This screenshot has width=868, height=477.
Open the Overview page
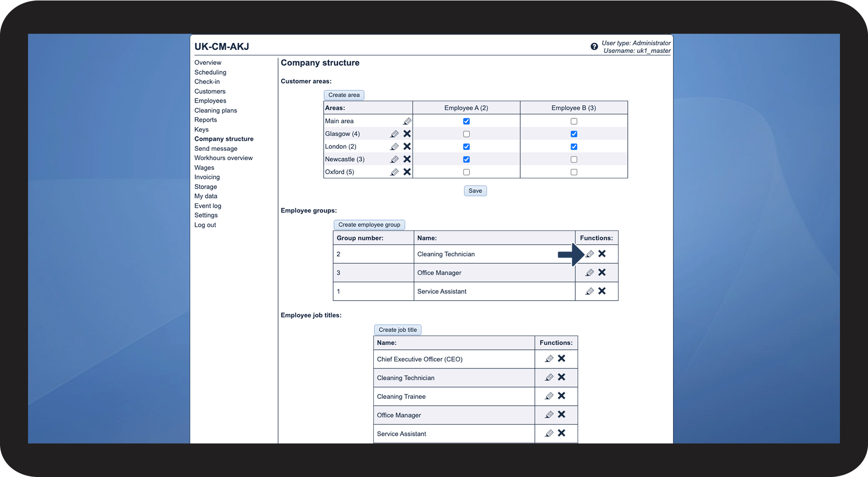click(x=208, y=63)
